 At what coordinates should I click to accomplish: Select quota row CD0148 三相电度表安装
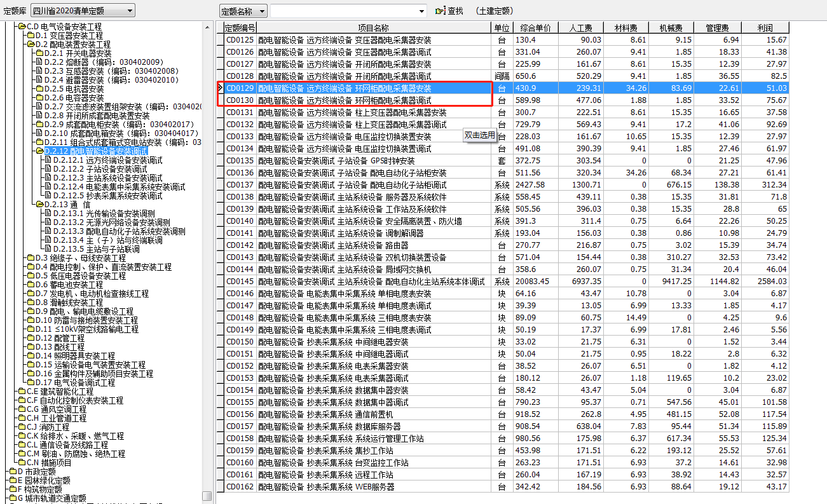tap(506, 318)
